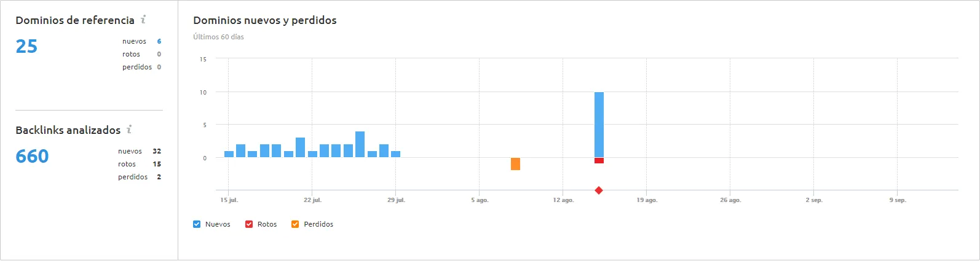Click the first blue bar at 15 jul.
Screen dimensions: 980x261
229,154
